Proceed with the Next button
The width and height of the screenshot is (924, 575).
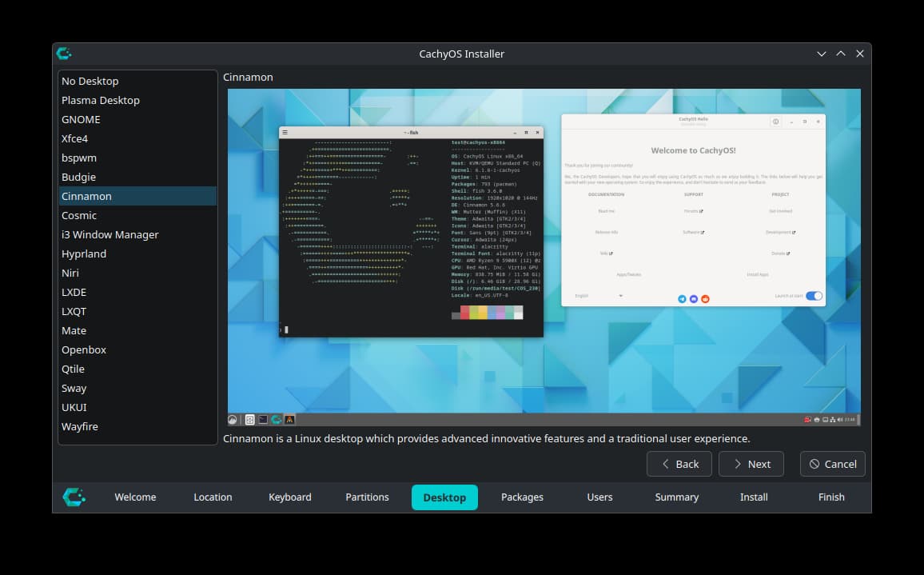[751, 464]
